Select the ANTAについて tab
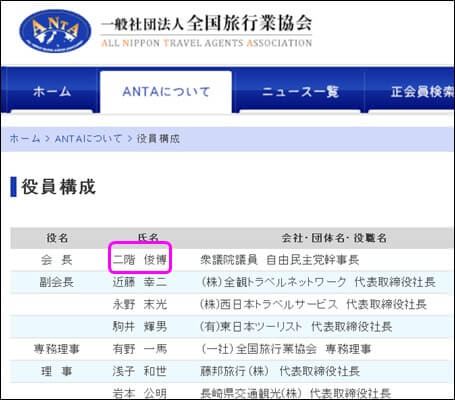This screenshot has height=400, width=455. pyautogui.click(x=166, y=92)
